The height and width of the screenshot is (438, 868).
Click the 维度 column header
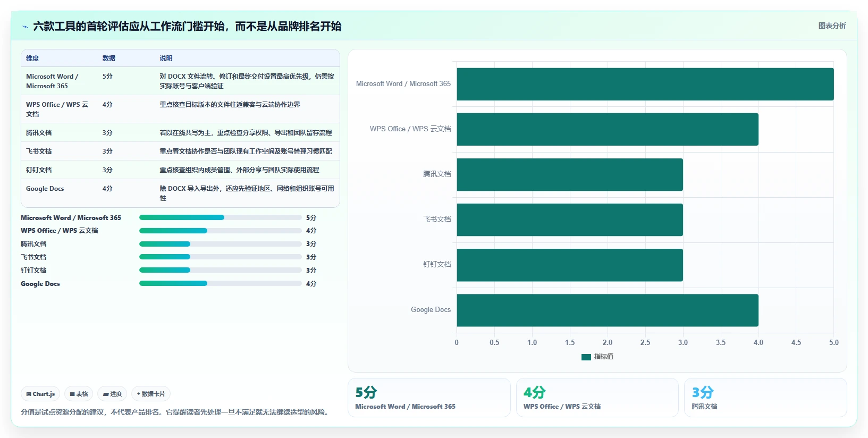click(32, 58)
